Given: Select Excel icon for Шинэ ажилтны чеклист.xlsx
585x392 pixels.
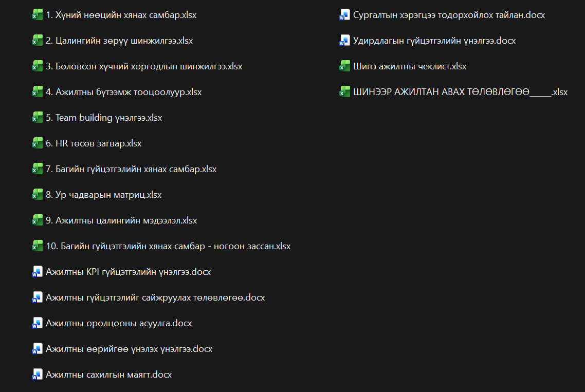Looking at the screenshot, I should pos(344,66).
